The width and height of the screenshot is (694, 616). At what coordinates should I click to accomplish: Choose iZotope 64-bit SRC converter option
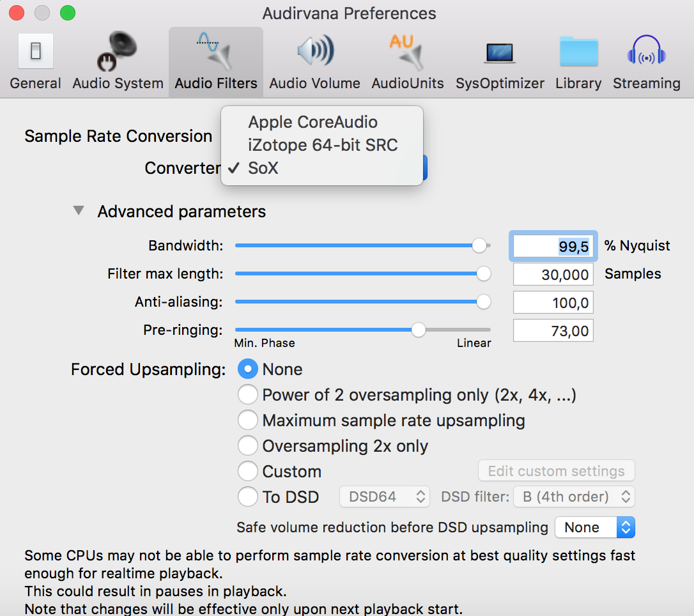(322, 145)
